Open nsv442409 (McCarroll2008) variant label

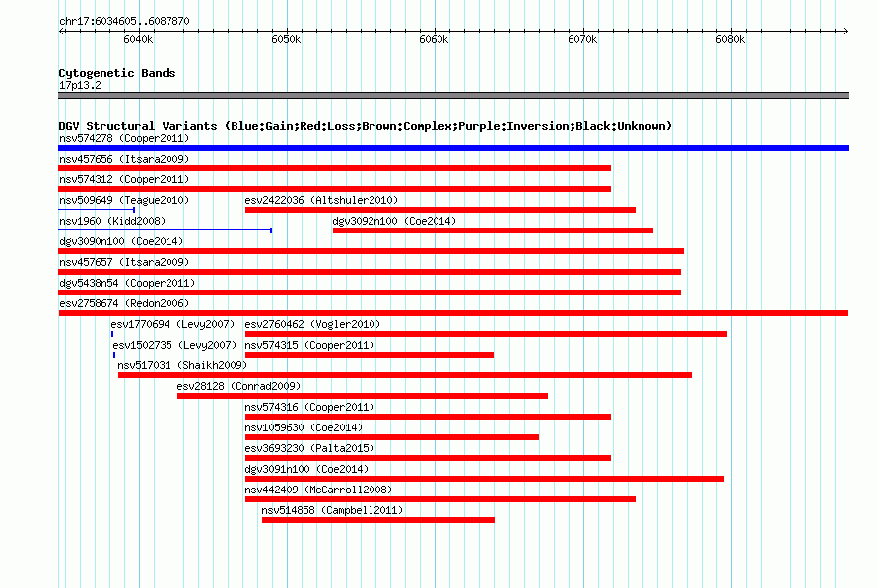point(319,490)
